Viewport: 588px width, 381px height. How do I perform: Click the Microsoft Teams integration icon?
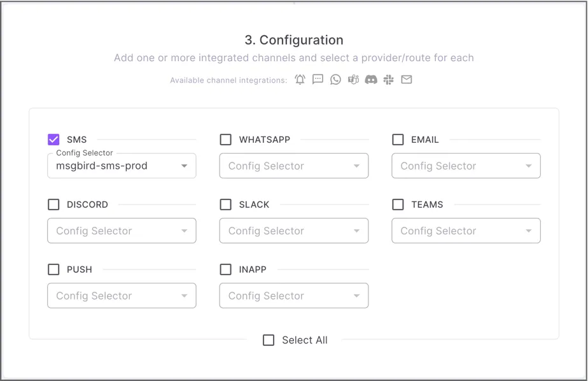coord(353,80)
